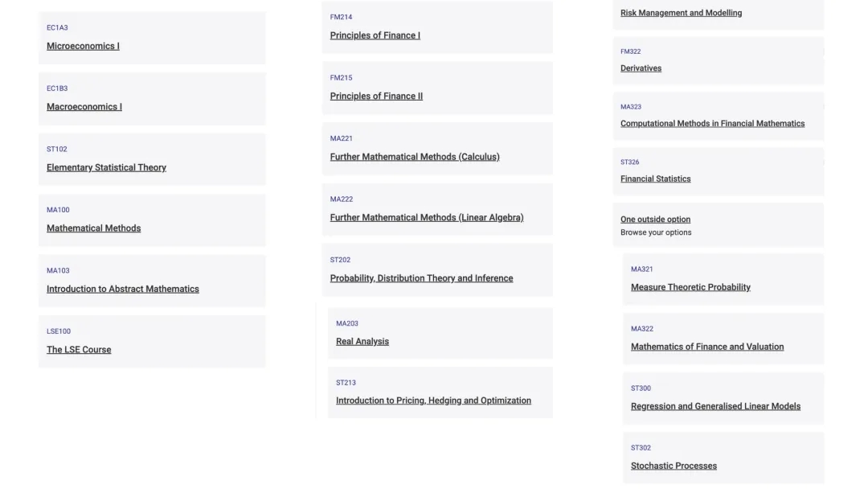Open Principles of Finance II
868x489 pixels.
(376, 97)
